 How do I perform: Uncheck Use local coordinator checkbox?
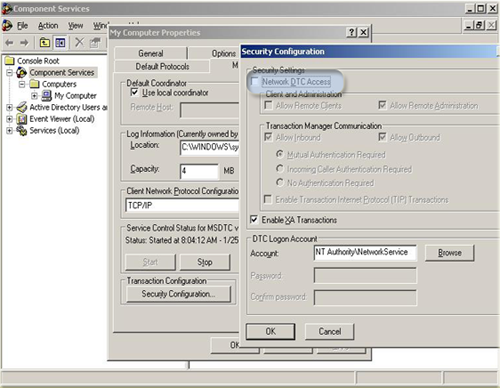134,92
